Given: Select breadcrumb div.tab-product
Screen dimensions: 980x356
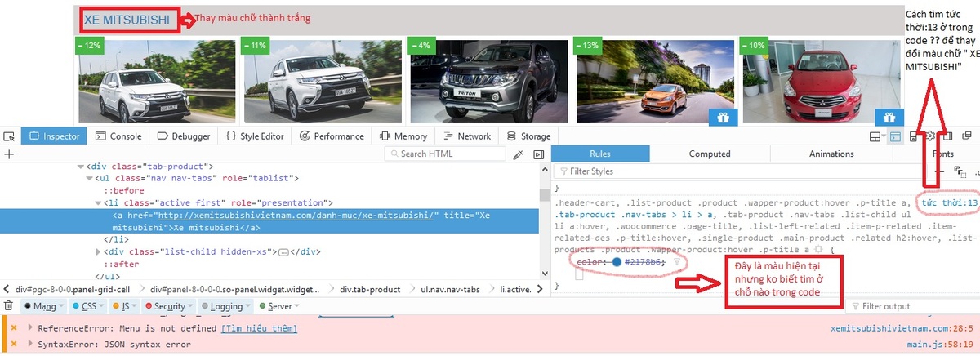Looking at the screenshot, I should pos(370,289).
